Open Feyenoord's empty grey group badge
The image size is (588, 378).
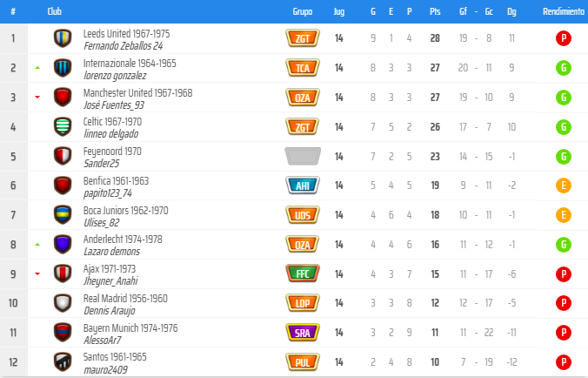tap(303, 156)
